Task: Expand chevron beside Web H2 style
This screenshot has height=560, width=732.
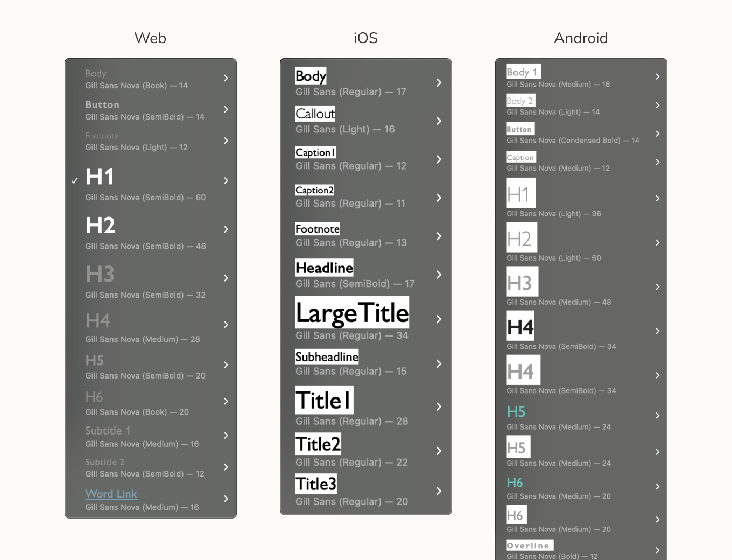Action: [x=226, y=229]
